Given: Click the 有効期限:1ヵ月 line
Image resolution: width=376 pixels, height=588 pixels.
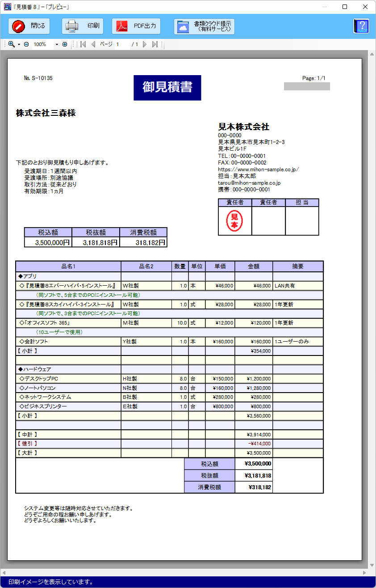Looking at the screenshot, I should pos(44,191).
